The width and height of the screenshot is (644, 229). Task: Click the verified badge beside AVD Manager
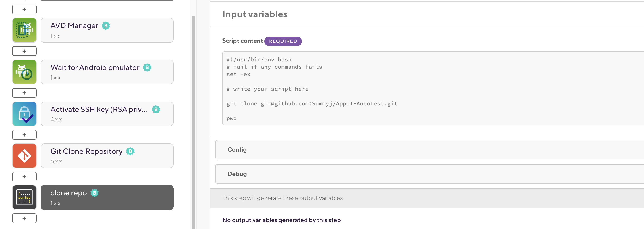coord(106,26)
